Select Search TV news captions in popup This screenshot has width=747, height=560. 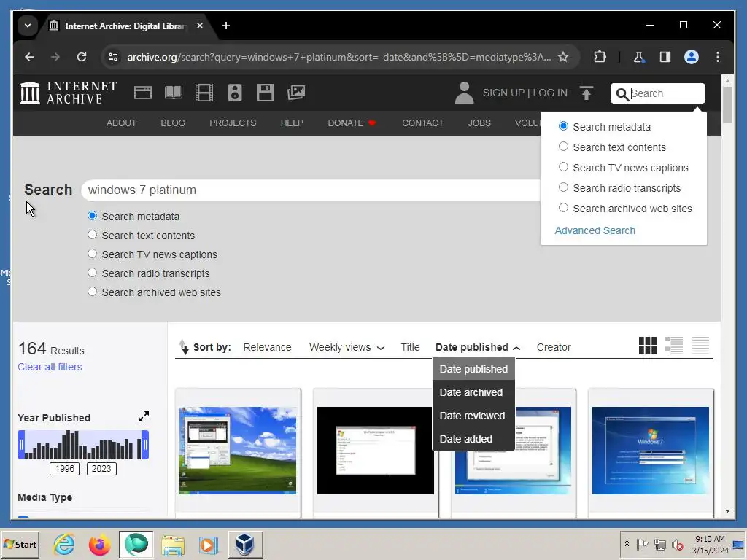pos(563,167)
